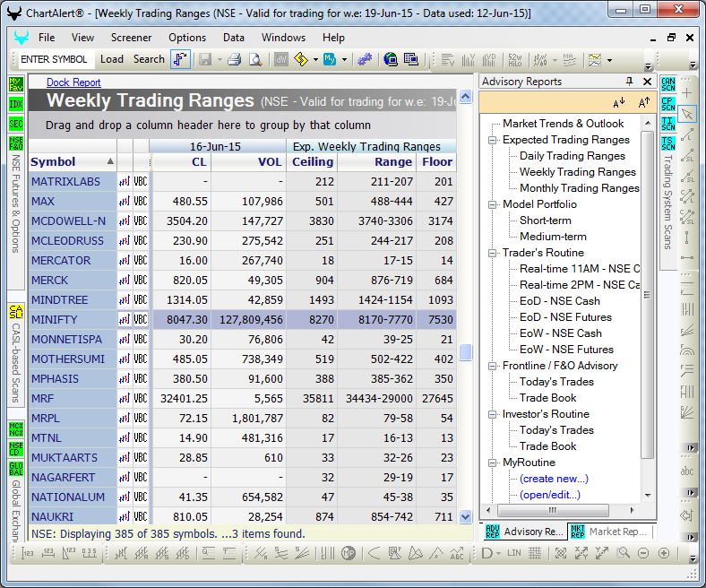Screen dimensions: 706x588
Task: Click the grid lines icon bottom toolbar
Action: pos(535,553)
